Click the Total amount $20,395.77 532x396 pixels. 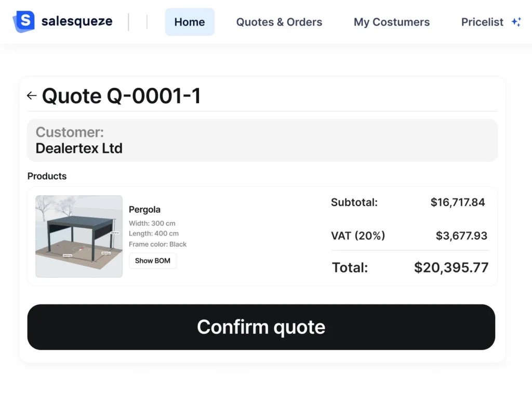(451, 268)
